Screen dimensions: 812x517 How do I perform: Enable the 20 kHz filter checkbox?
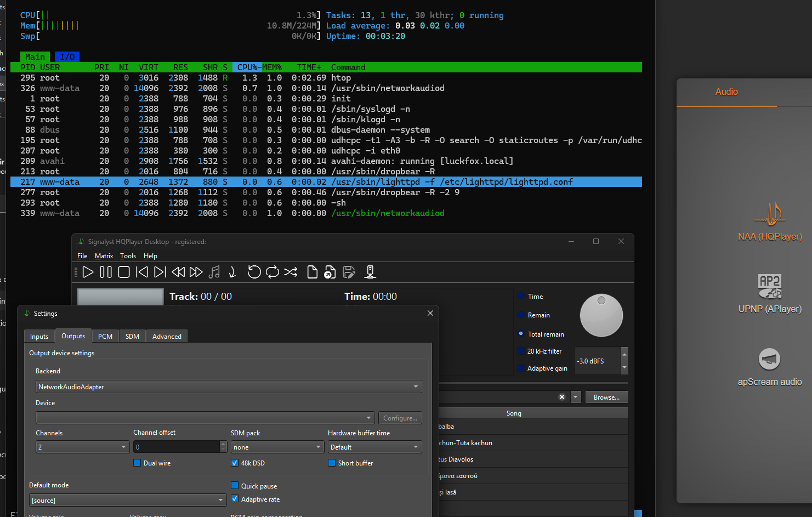click(521, 351)
